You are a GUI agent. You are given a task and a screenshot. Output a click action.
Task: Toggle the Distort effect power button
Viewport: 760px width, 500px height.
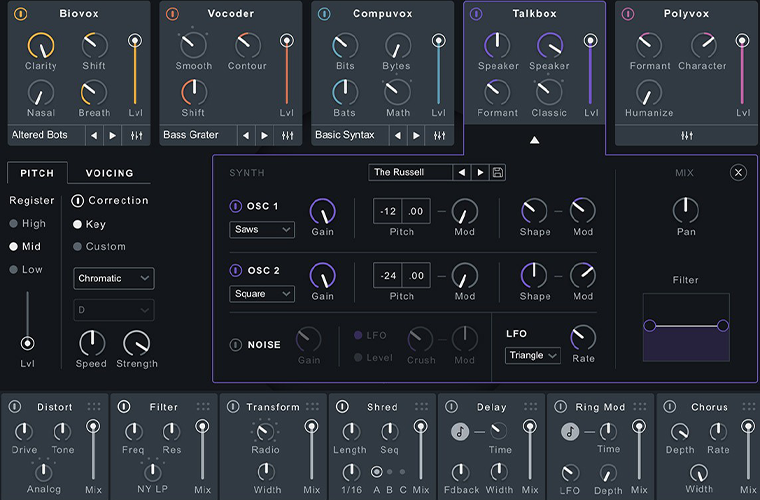(15, 406)
